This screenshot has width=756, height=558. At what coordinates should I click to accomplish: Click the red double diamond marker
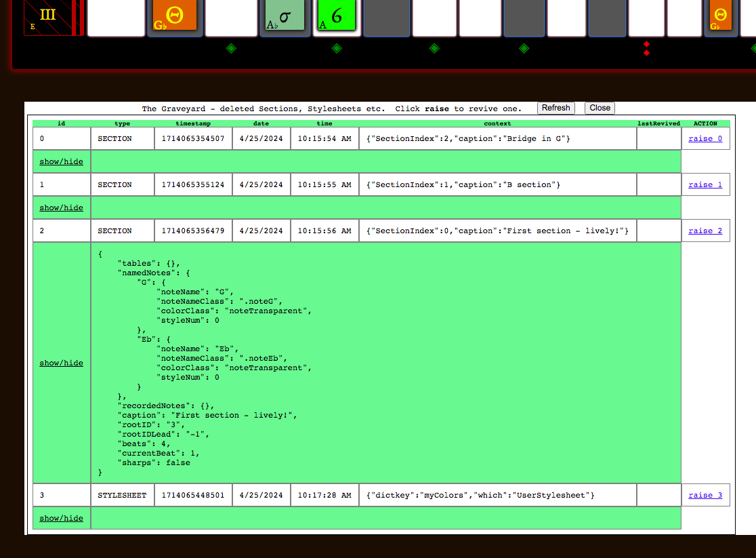646,48
